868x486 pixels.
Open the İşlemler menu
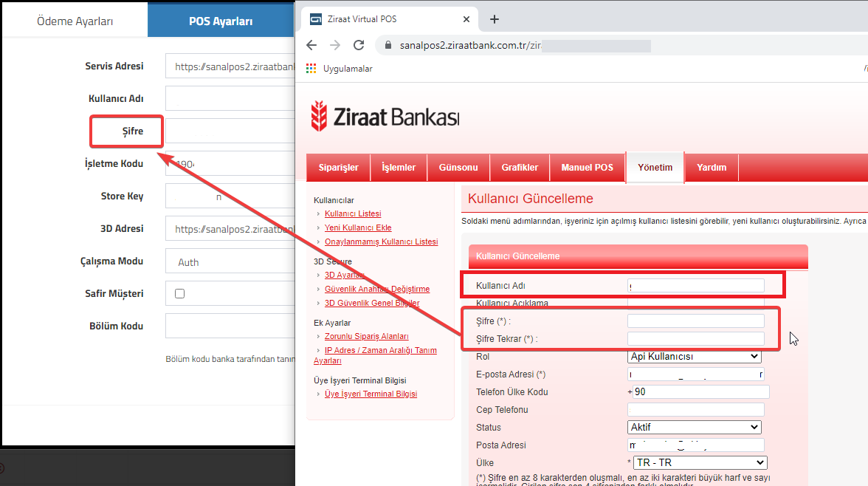[399, 168]
